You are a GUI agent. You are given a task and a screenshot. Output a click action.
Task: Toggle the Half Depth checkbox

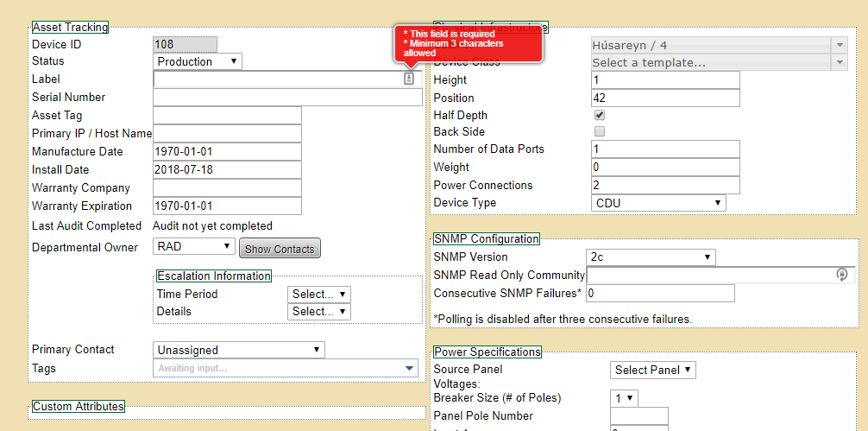coord(599,115)
